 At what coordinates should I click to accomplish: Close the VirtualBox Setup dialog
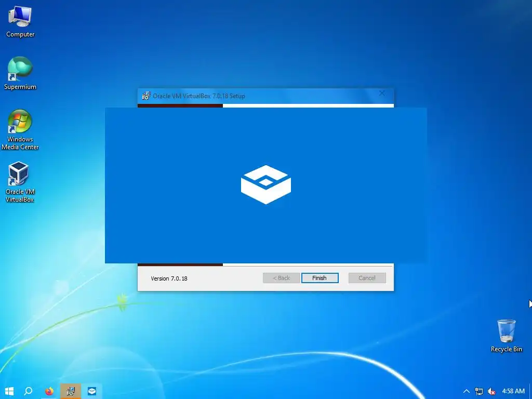click(382, 94)
